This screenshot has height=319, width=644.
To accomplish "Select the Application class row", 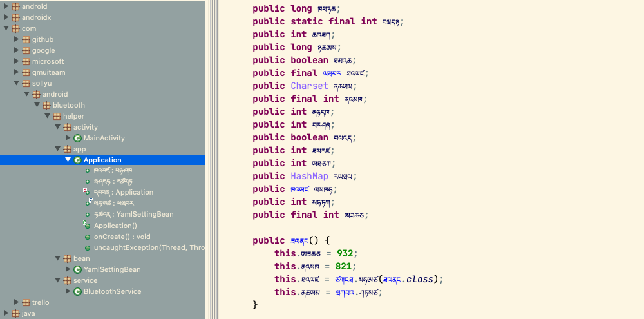I will point(102,160).
